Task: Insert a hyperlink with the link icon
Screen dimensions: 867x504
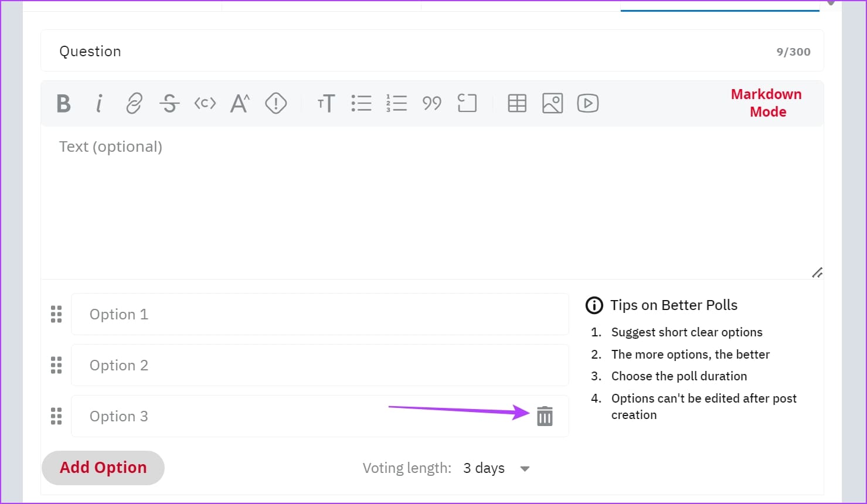Action: pos(134,104)
